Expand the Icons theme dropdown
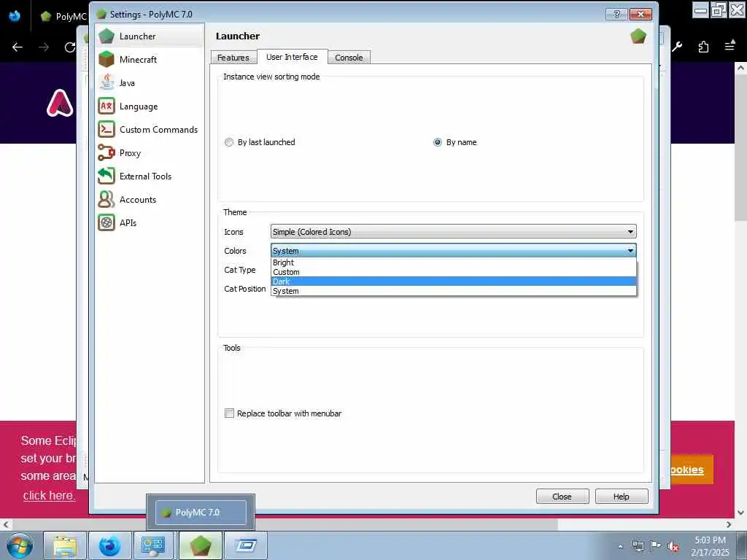 453,232
